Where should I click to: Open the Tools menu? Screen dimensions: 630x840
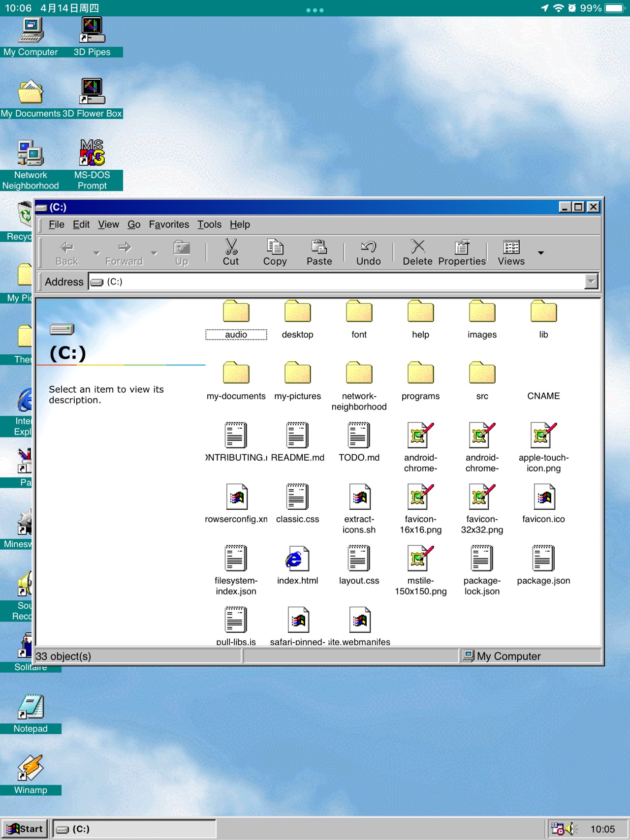click(x=209, y=224)
